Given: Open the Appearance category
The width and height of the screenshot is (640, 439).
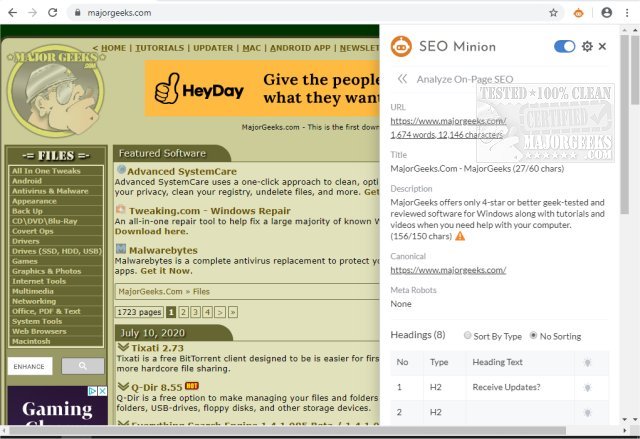Looking at the screenshot, I should click(x=34, y=201).
